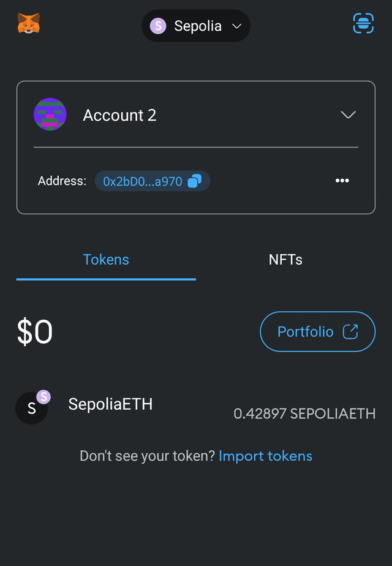Click the Account 2 avatar identicon
Image resolution: width=392 pixels, height=566 pixels.
[x=50, y=115]
